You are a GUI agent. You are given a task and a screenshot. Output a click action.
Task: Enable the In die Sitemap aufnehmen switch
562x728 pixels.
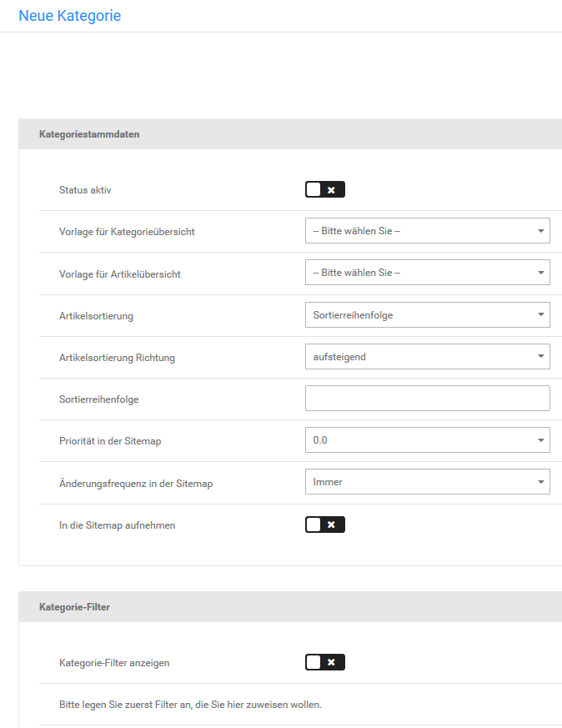324,525
